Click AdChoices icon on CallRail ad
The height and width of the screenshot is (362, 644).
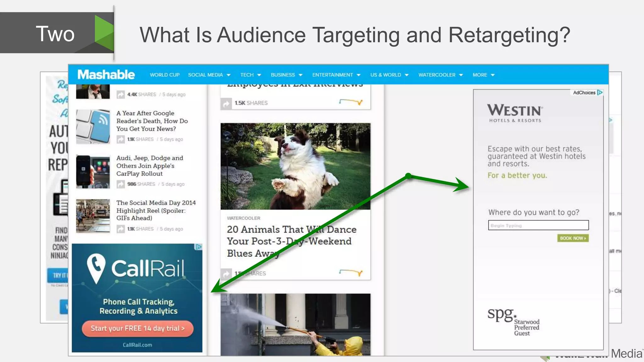[198, 247]
